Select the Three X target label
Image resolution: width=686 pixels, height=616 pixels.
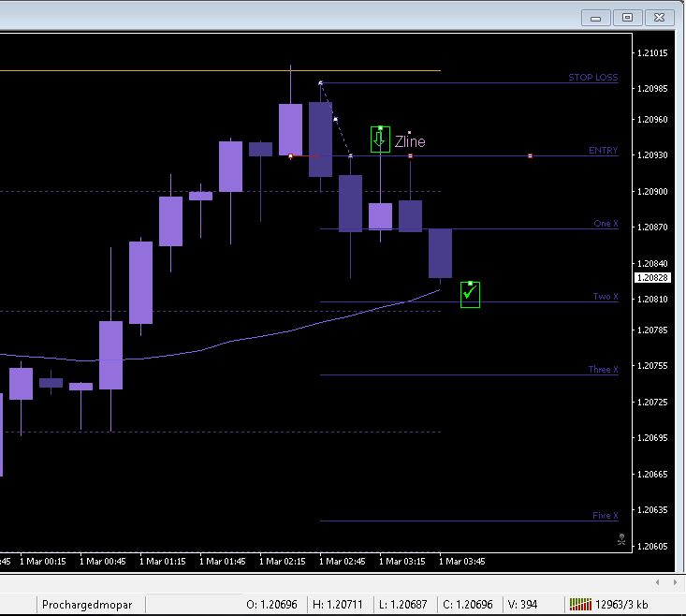pyautogui.click(x=603, y=370)
